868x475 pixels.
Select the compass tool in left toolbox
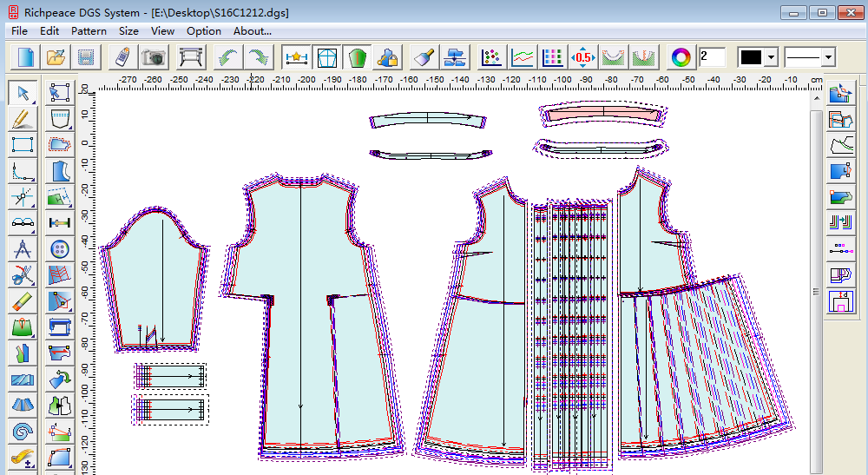(23, 249)
